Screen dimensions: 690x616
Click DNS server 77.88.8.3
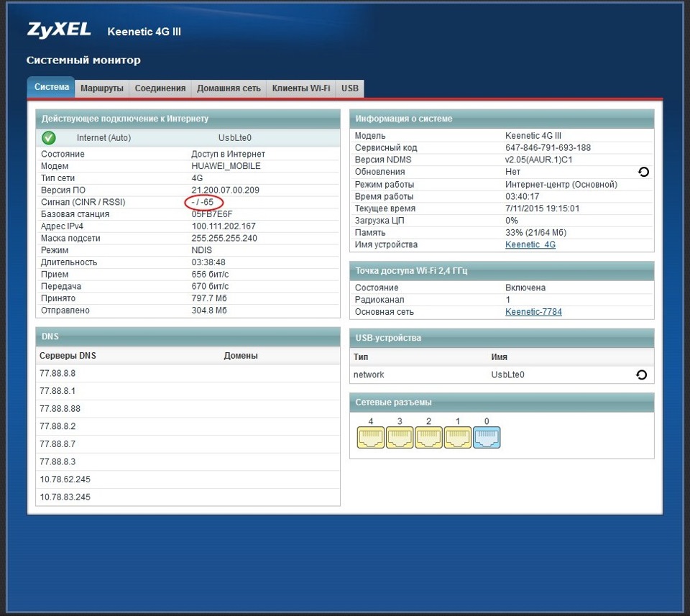[x=57, y=461]
